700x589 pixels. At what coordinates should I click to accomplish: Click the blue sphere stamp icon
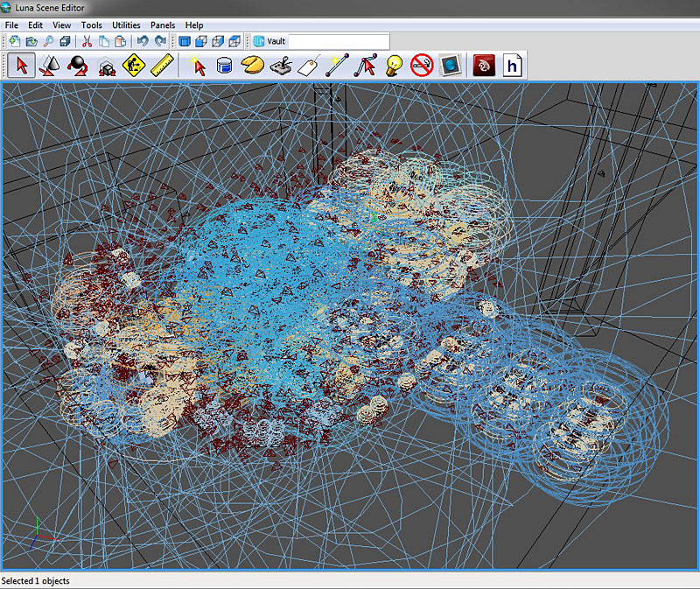[451, 66]
